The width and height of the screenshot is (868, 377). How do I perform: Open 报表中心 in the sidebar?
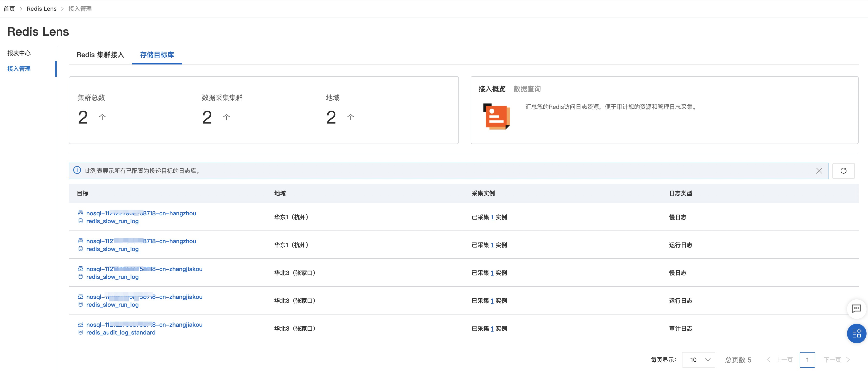point(19,53)
